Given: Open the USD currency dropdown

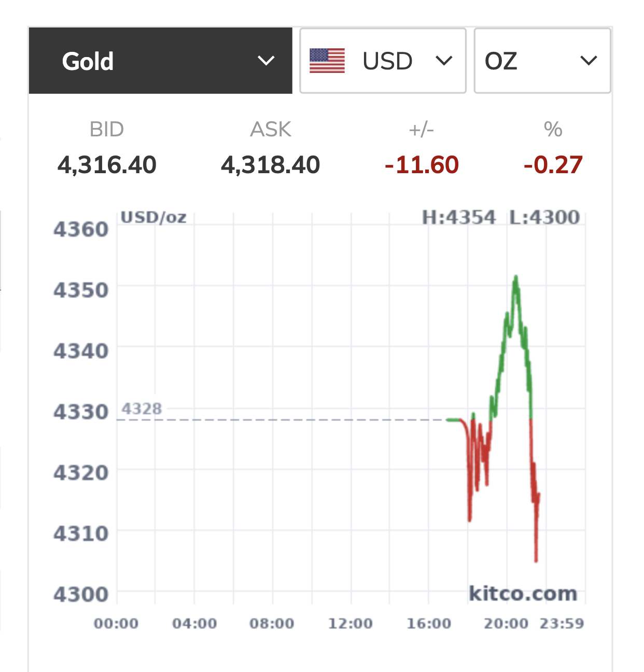Looking at the screenshot, I should [383, 61].
